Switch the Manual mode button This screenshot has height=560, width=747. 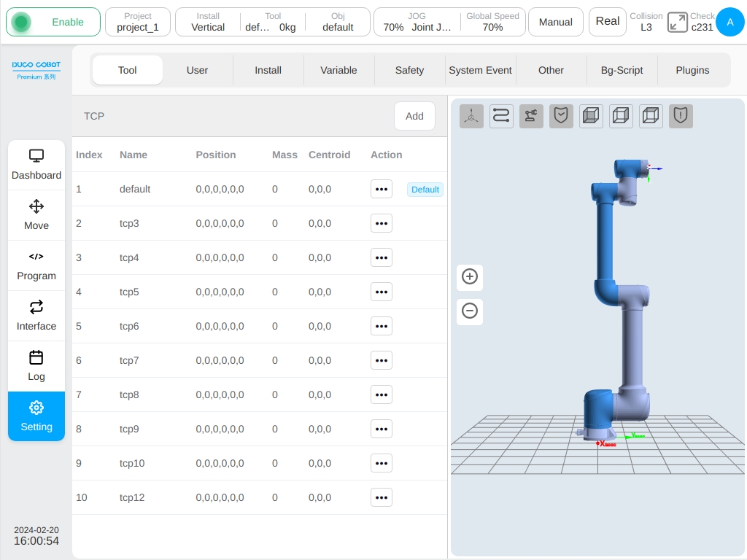click(555, 22)
